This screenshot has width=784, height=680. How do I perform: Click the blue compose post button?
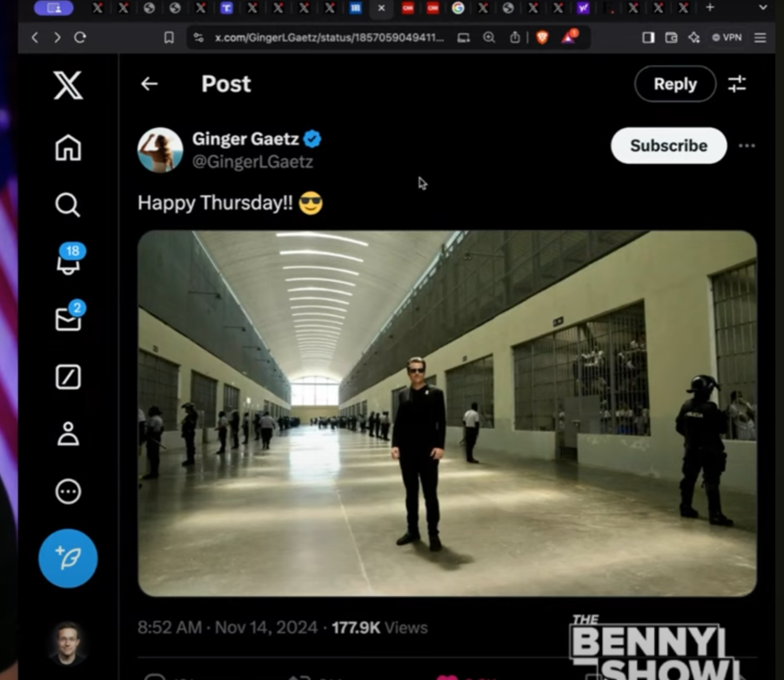(68, 558)
